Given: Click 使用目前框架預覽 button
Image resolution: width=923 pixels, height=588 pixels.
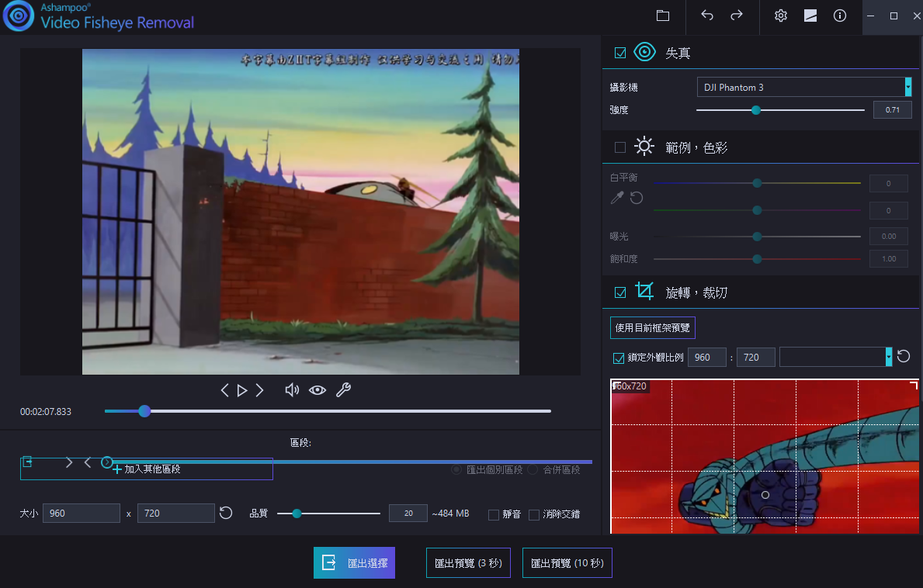Looking at the screenshot, I should coord(652,327).
